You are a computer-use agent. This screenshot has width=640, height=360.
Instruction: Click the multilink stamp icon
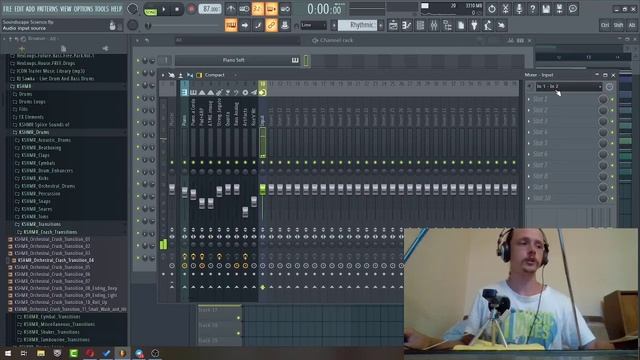click(285, 25)
